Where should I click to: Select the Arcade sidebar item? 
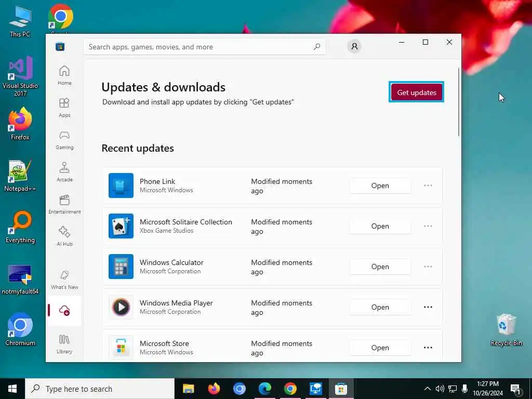pos(64,172)
